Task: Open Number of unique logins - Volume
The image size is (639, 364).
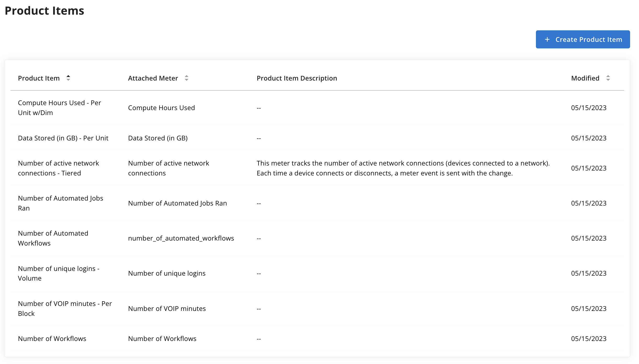Action: click(x=59, y=273)
